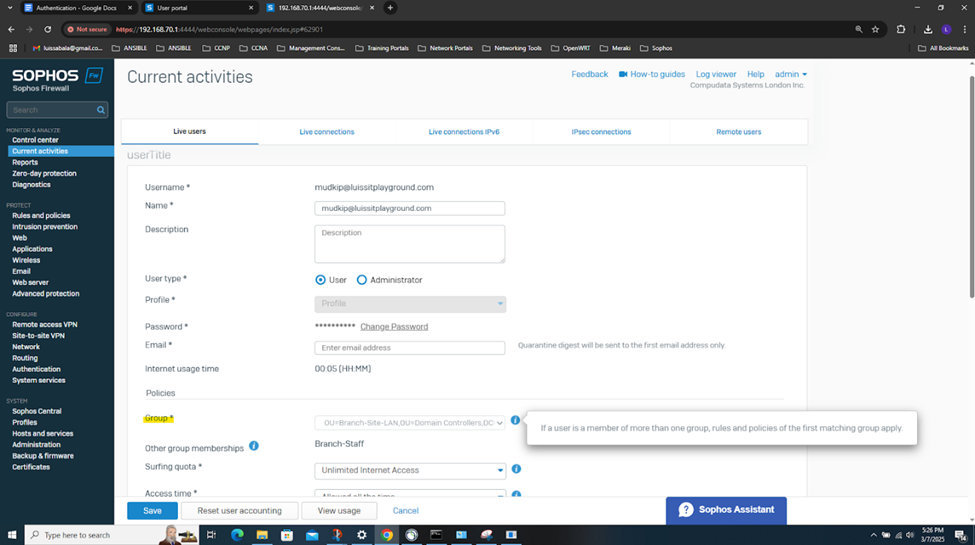The image size is (975, 545).
Task: Open Control center in sidebar
Action: (35, 140)
